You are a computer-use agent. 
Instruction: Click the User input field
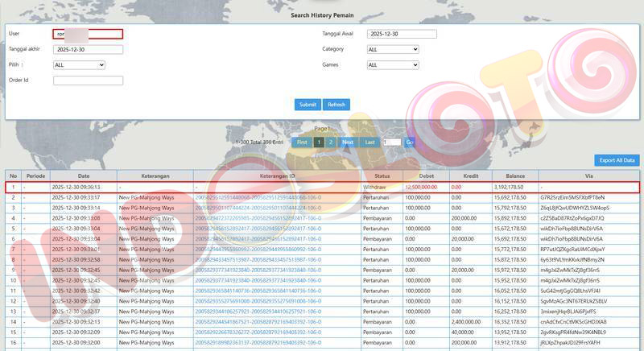point(88,34)
